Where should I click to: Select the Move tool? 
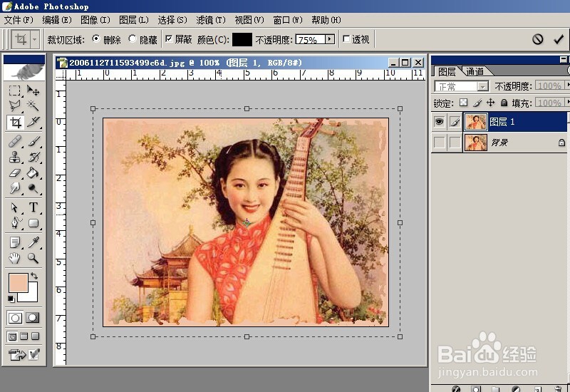[x=33, y=91]
